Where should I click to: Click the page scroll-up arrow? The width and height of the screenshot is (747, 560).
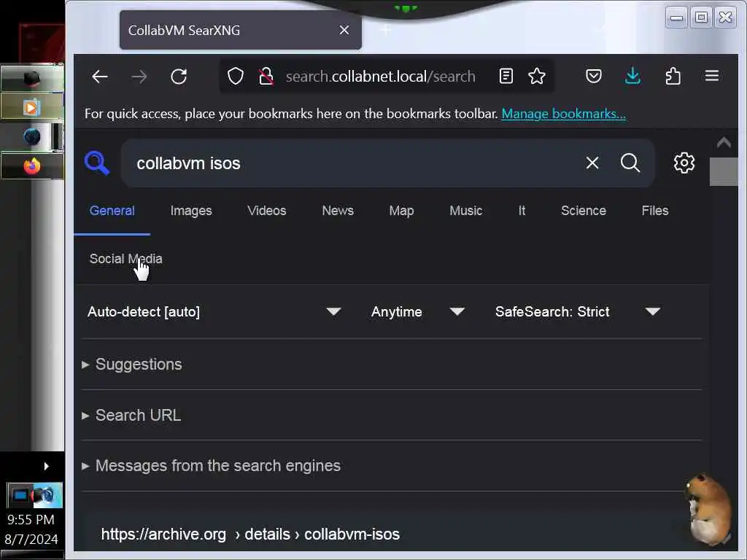pos(724,142)
